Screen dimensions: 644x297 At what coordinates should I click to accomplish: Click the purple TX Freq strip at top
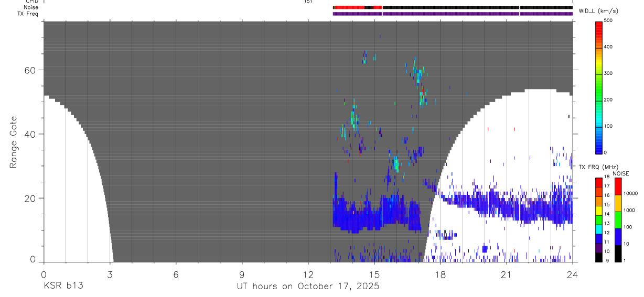tap(453, 14)
